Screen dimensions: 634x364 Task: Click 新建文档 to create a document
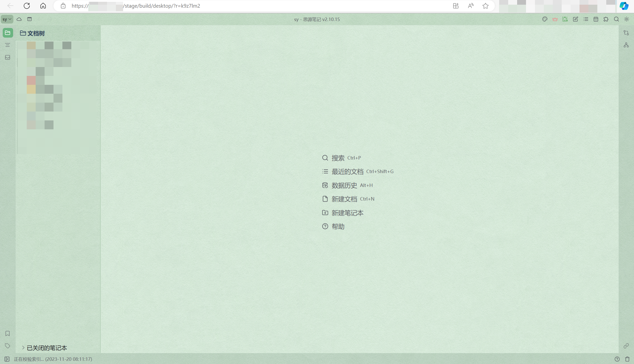coord(344,199)
